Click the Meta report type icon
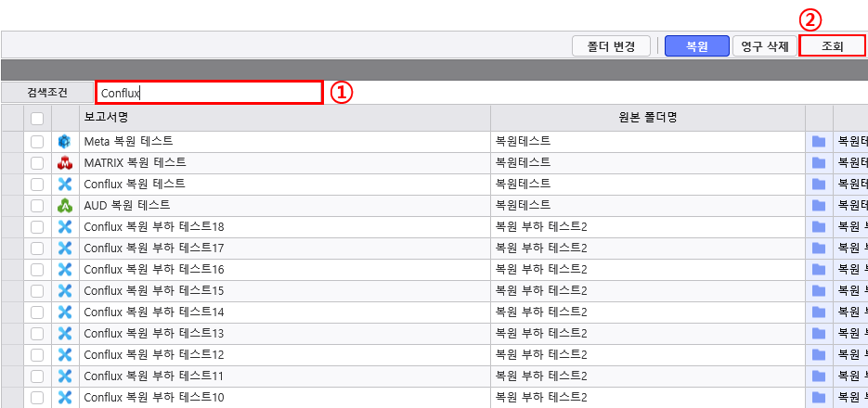This screenshot has width=868, height=408. click(65, 142)
